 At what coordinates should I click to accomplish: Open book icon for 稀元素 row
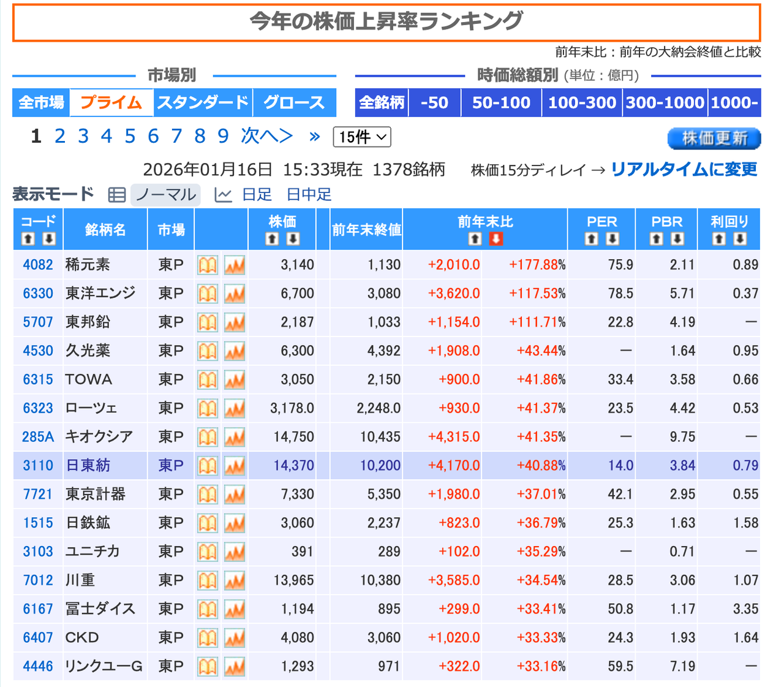208,265
